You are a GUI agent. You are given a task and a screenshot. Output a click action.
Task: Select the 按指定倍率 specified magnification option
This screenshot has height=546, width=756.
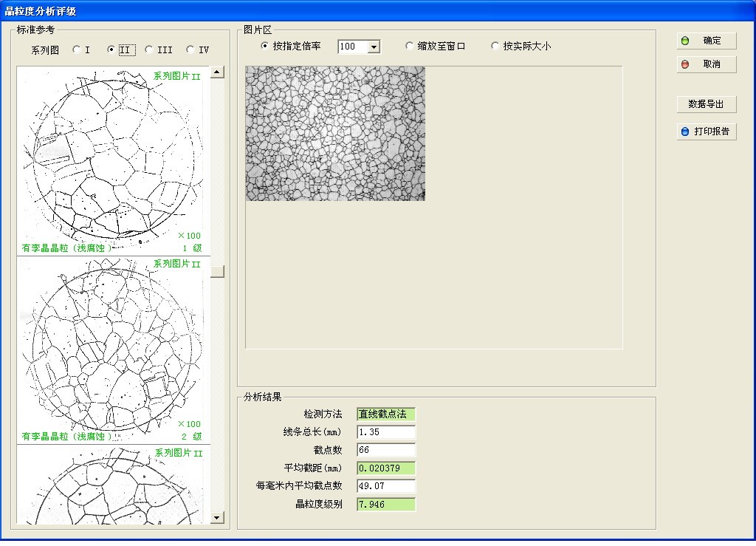point(265,47)
